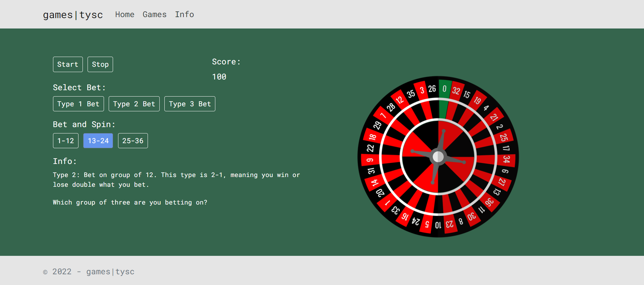Click the red 3 pocket on the wheel
This screenshot has width=644, height=285.
[422, 90]
